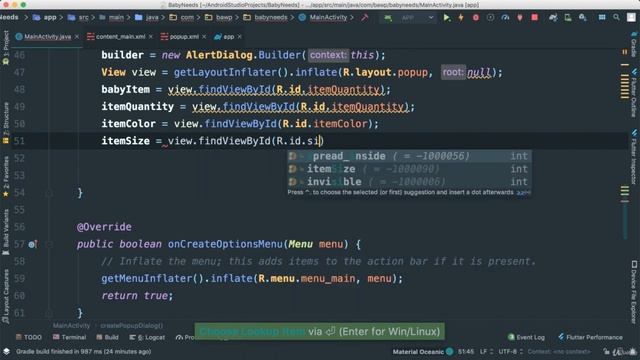Select 'com' in the breadcrumb bar
Screen dimensions: 640x360
click(182, 18)
